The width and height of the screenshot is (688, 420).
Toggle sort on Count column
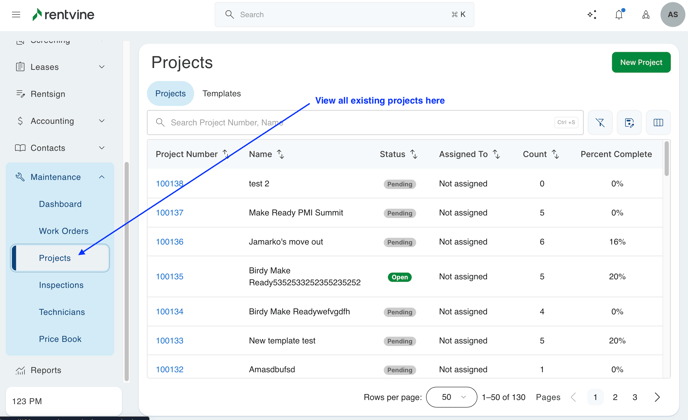pos(555,154)
